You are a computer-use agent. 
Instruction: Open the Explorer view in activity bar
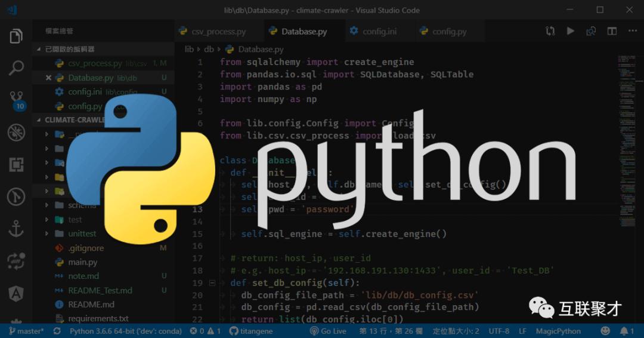point(16,36)
